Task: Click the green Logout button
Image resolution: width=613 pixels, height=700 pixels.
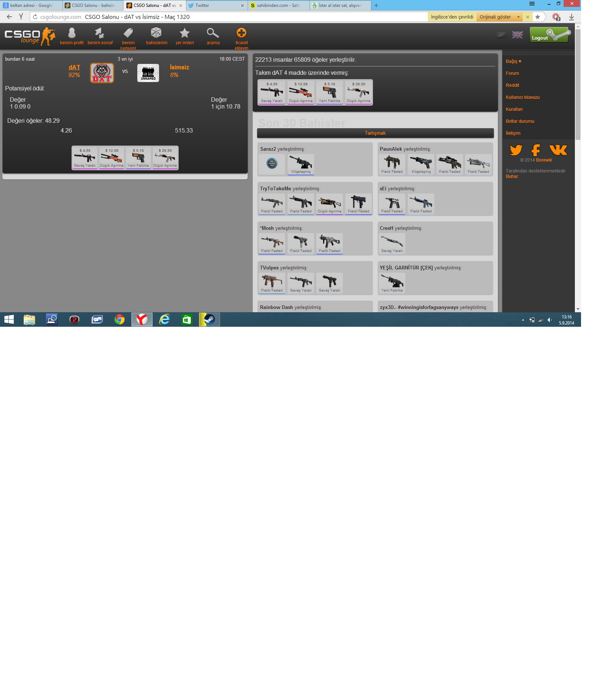Action: (549, 35)
